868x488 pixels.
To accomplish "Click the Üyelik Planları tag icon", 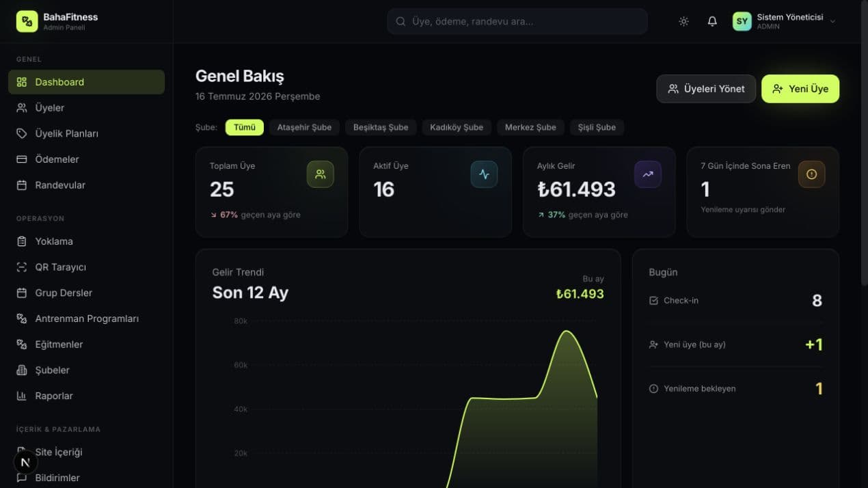I will [22, 133].
